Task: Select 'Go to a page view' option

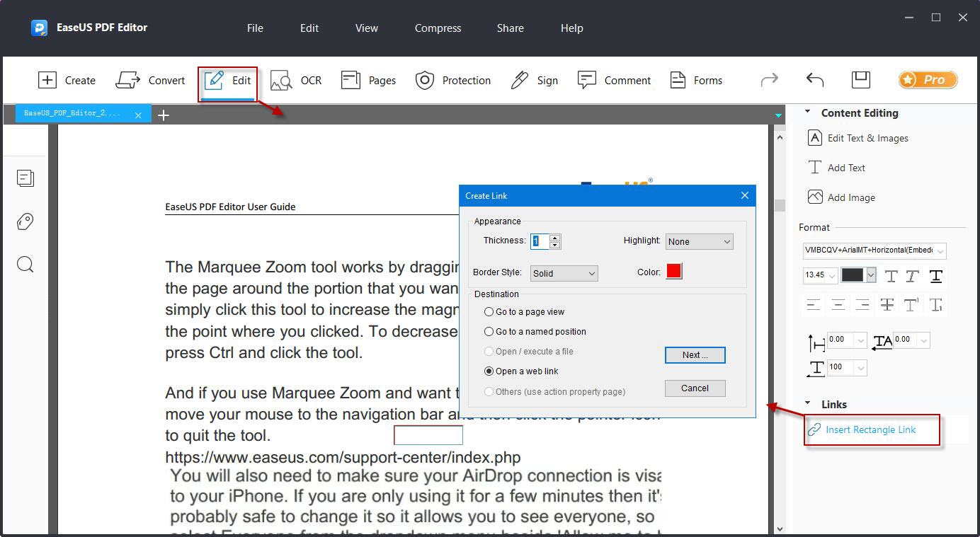Action: pos(489,312)
